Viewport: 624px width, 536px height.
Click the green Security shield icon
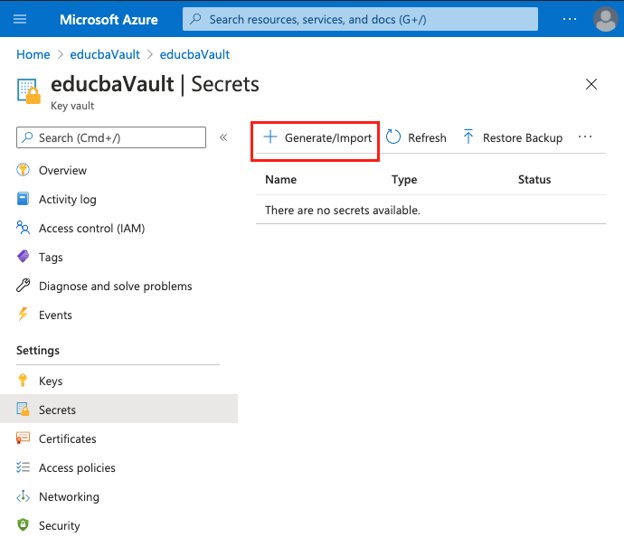[23, 525]
